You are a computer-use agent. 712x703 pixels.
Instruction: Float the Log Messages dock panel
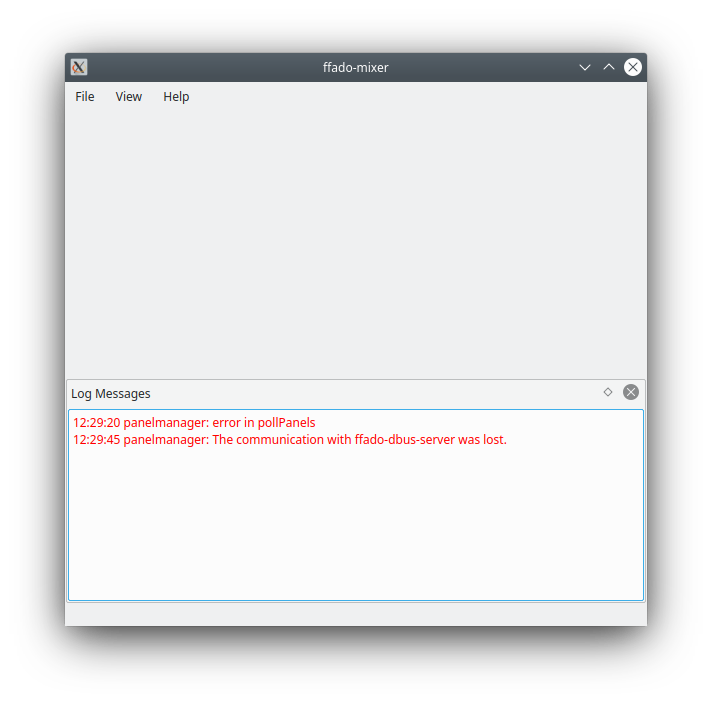(x=608, y=392)
